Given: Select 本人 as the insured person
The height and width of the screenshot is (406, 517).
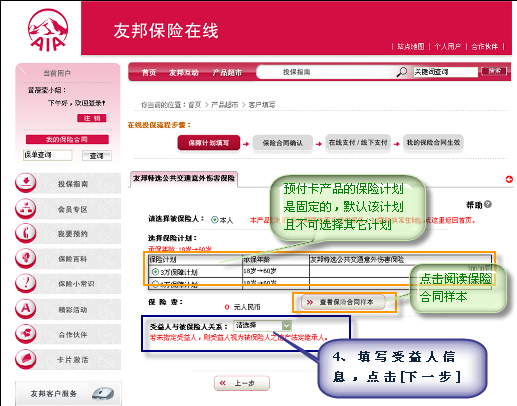Looking at the screenshot, I should pyautogui.click(x=215, y=220).
